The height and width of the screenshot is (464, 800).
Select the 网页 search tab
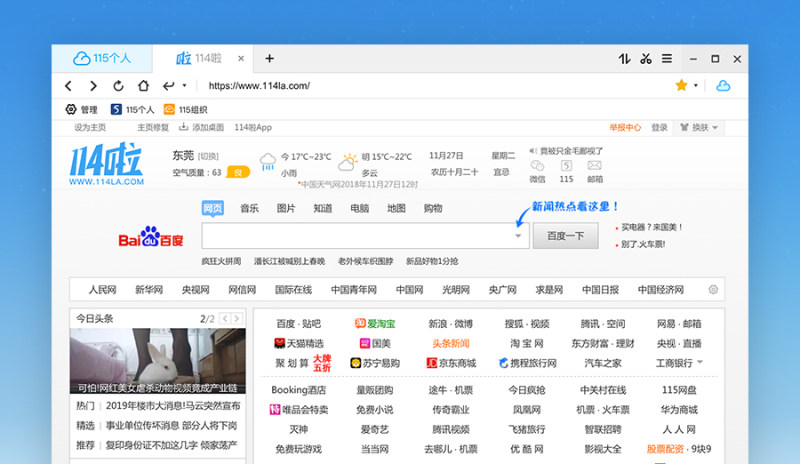(x=213, y=208)
